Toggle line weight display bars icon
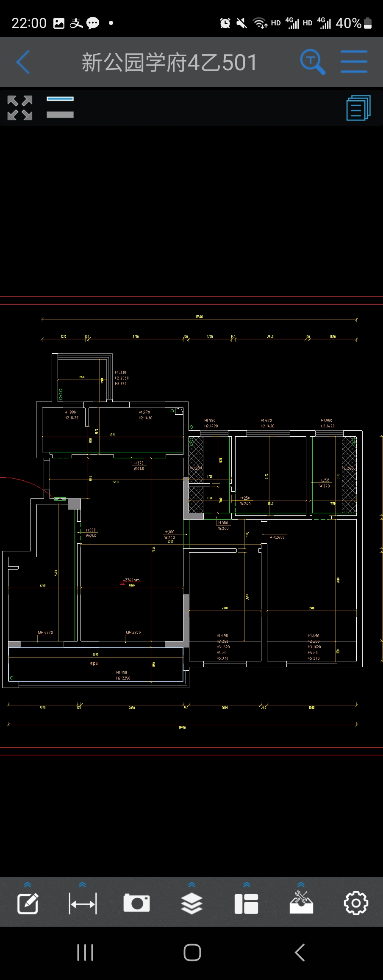The height and width of the screenshot is (980, 383). click(x=60, y=107)
